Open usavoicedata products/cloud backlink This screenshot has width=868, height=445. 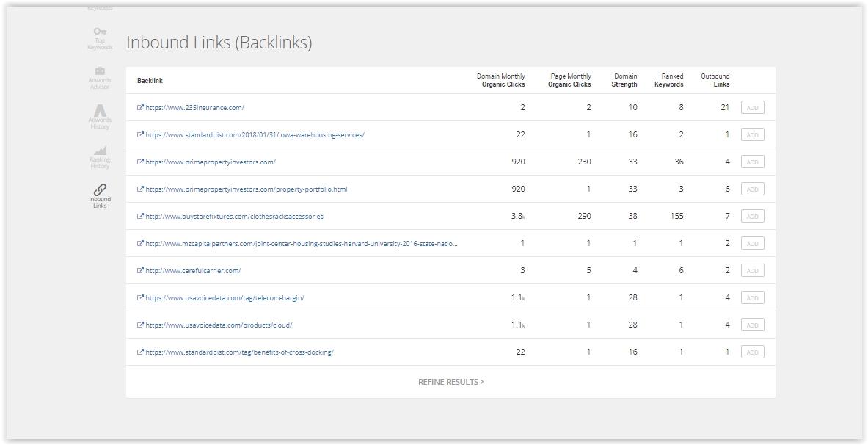coord(219,325)
